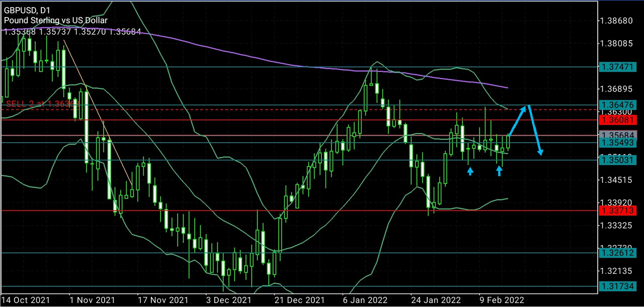Select the Pound Sterling vs US Dollar description
Image resolution: width=644 pixels, height=307 pixels.
point(55,21)
